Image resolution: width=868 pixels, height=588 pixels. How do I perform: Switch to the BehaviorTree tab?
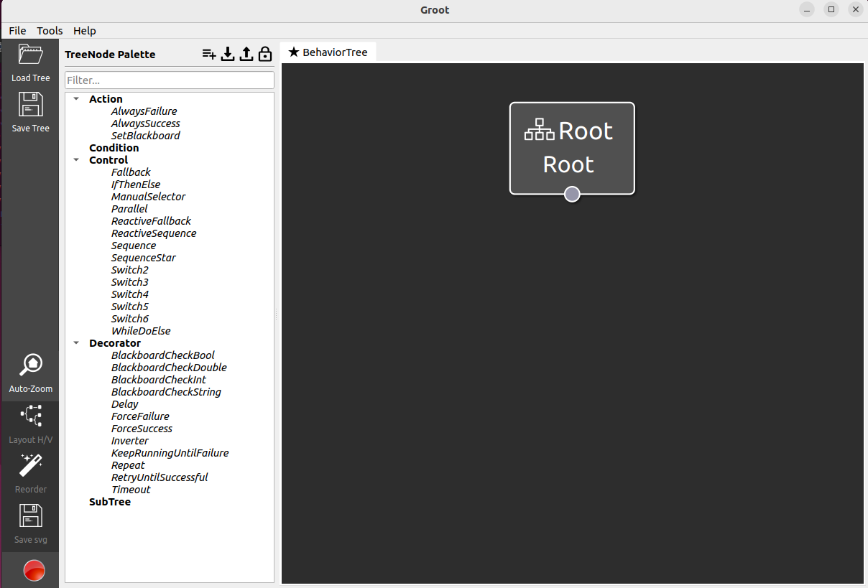(x=328, y=52)
